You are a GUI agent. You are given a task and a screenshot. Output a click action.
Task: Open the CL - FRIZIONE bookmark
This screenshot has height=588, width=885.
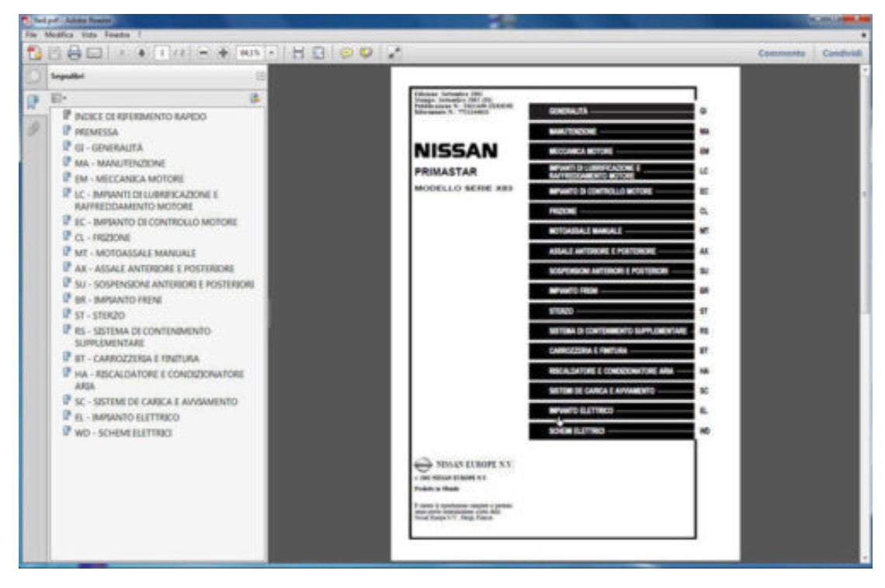(x=102, y=237)
